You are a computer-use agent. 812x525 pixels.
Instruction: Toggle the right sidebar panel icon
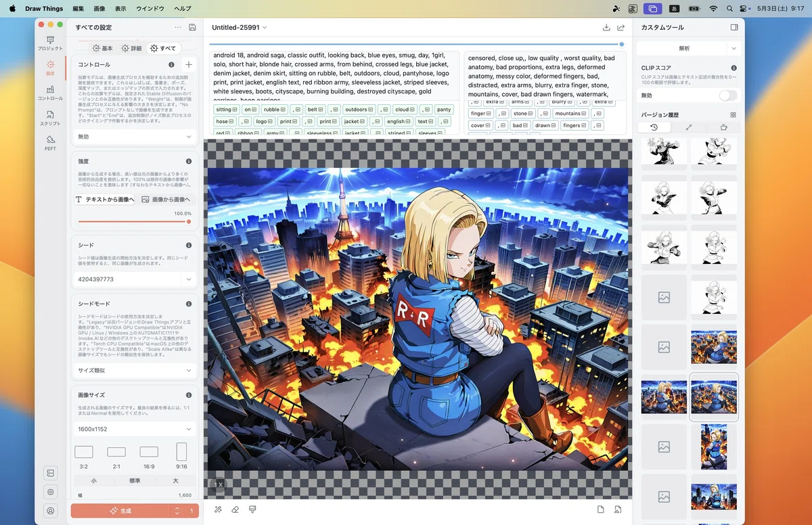(x=734, y=28)
